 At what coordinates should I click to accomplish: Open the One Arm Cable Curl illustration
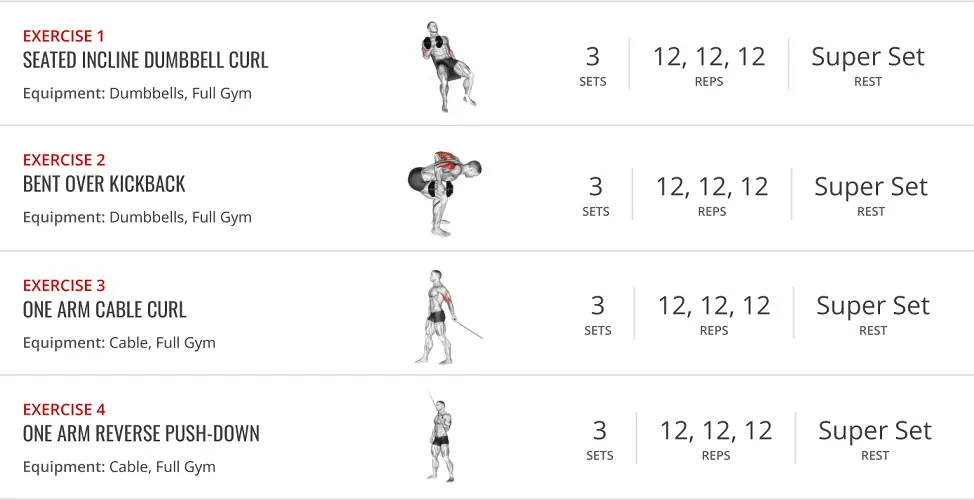tap(448, 316)
